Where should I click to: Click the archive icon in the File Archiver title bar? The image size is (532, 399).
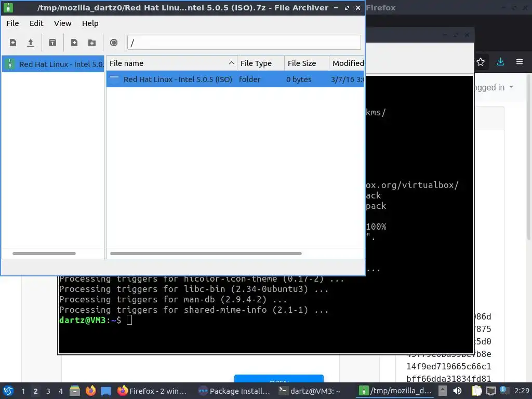pos(8,7)
